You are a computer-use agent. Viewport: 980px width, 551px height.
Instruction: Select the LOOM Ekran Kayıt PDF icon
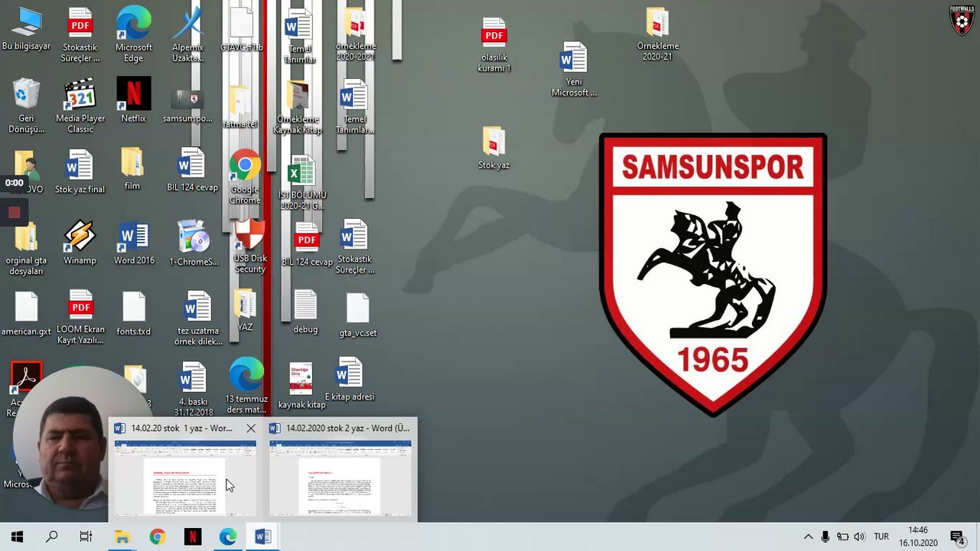[80, 317]
